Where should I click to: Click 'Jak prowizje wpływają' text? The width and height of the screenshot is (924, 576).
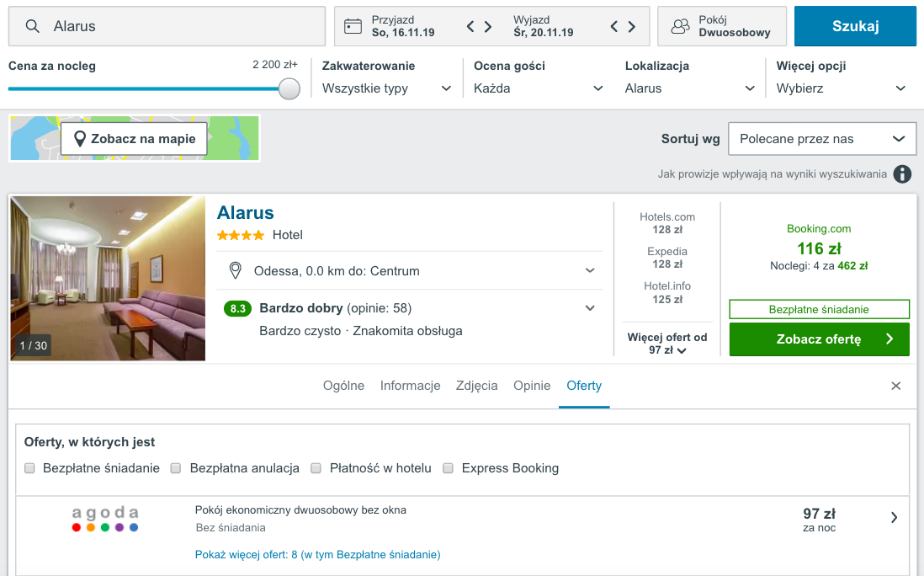pyautogui.click(x=772, y=174)
